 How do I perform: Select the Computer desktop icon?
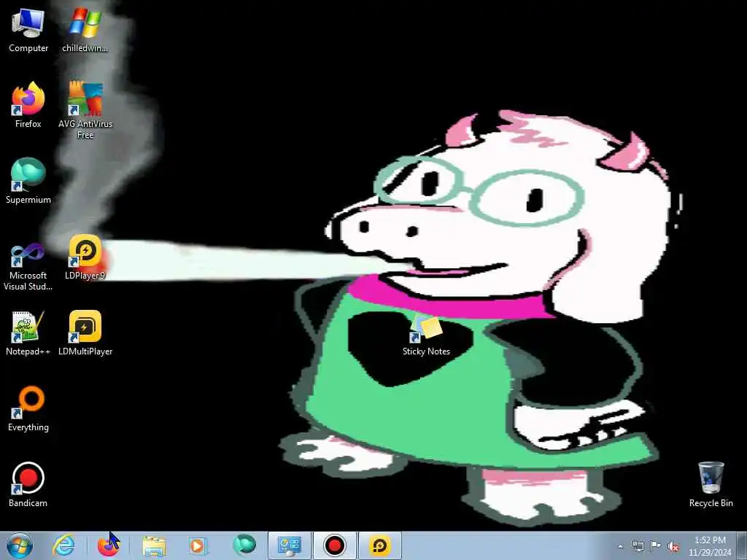[28, 29]
